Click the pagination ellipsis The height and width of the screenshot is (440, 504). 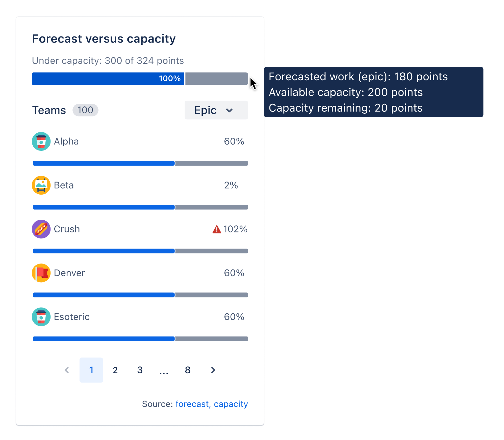tap(164, 371)
